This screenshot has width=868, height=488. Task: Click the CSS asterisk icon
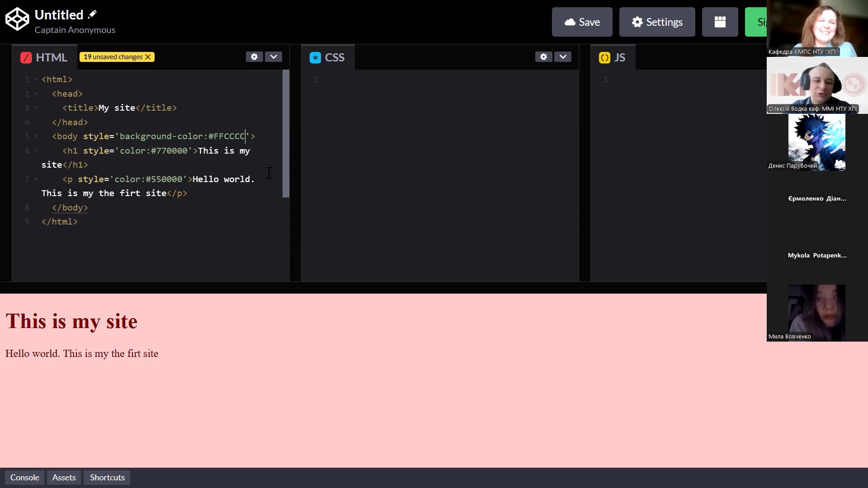point(315,57)
